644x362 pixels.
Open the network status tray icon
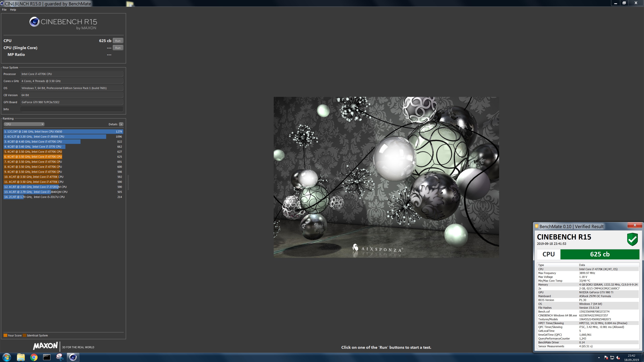pyautogui.click(x=612, y=357)
